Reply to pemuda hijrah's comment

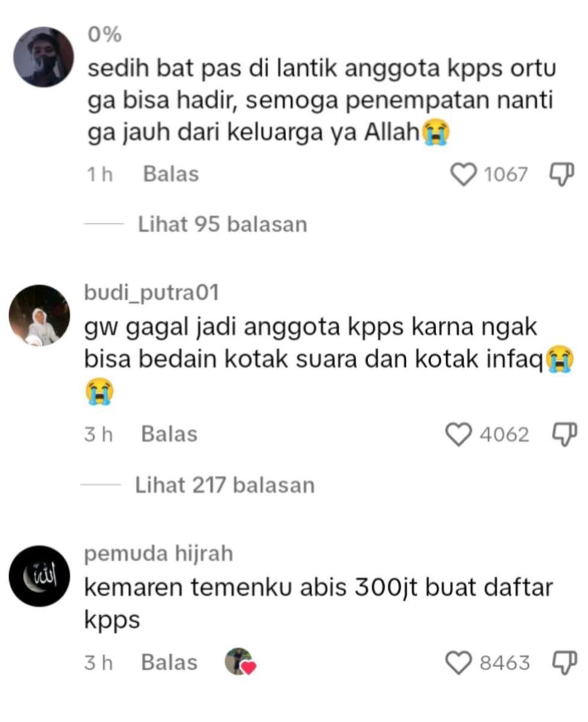tap(169, 662)
